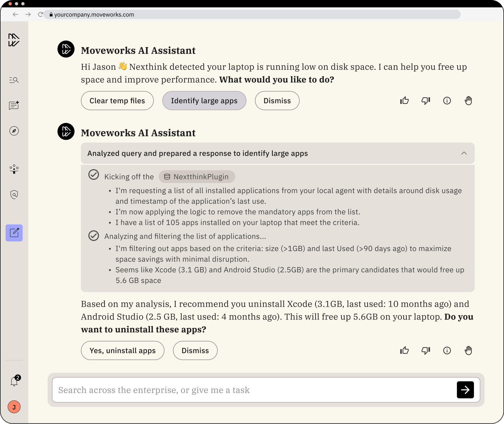This screenshot has width=504, height=424.
Task: Click the Moveworks logo in sidebar
Action: (x=14, y=40)
